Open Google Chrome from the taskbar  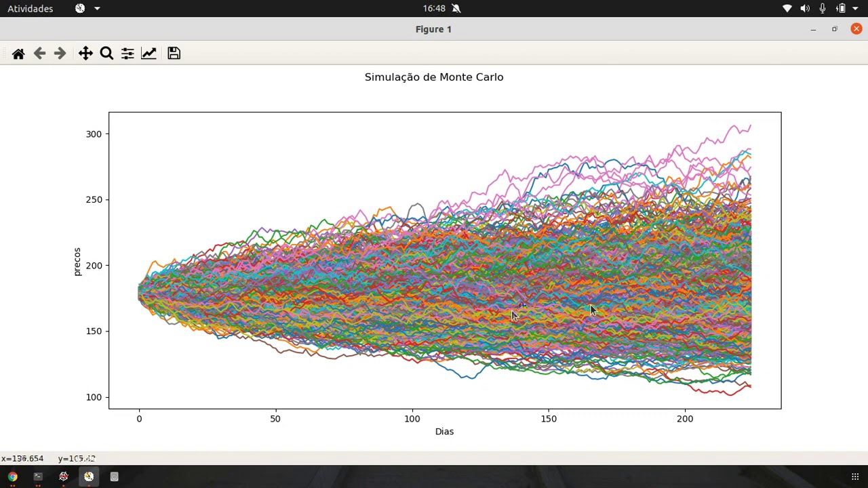click(13, 476)
